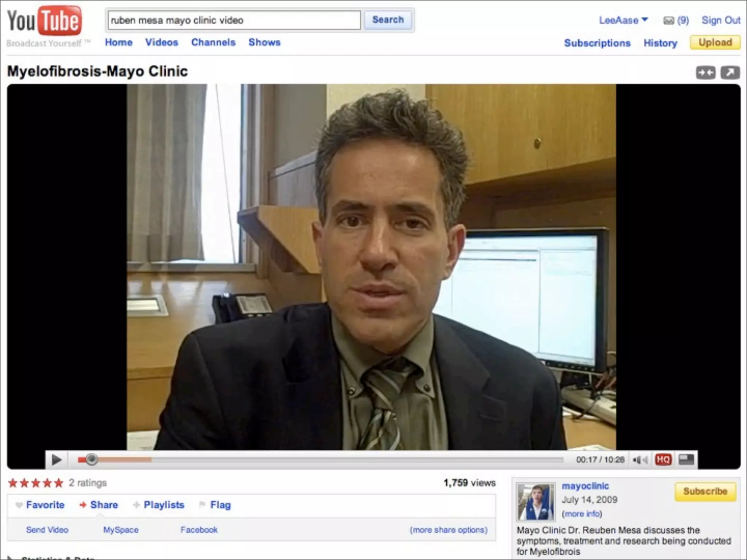Mute the video using speaker icon
The height and width of the screenshot is (560, 747).
pyautogui.click(x=639, y=460)
